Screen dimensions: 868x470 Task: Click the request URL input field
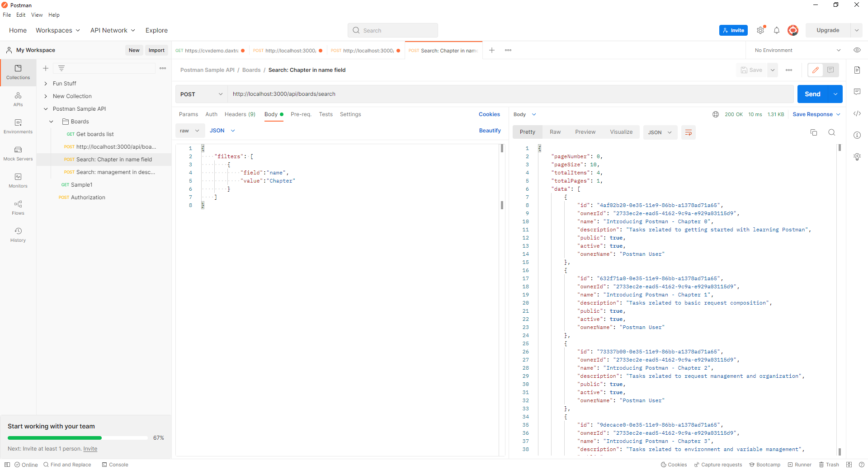point(510,94)
